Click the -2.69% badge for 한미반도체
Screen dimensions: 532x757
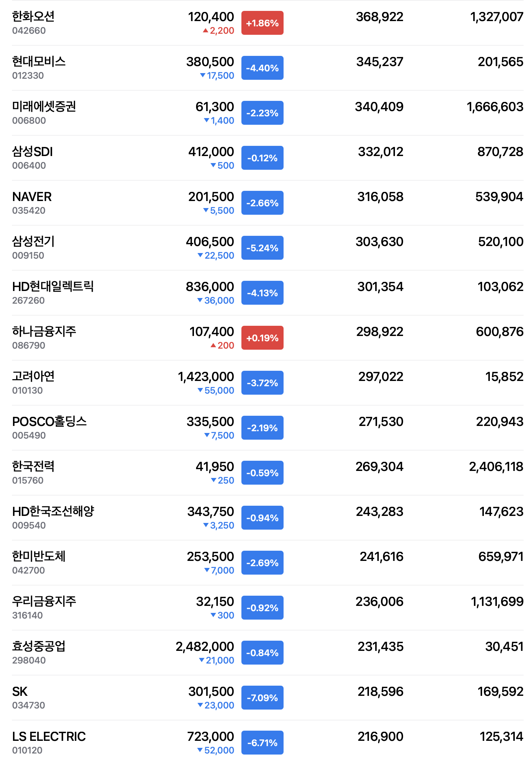pyautogui.click(x=262, y=563)
